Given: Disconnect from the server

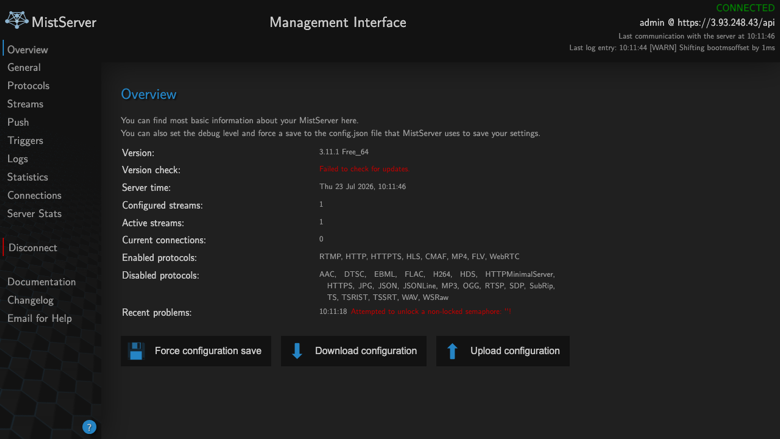Looking at the screenshot, I should (32, 248).
